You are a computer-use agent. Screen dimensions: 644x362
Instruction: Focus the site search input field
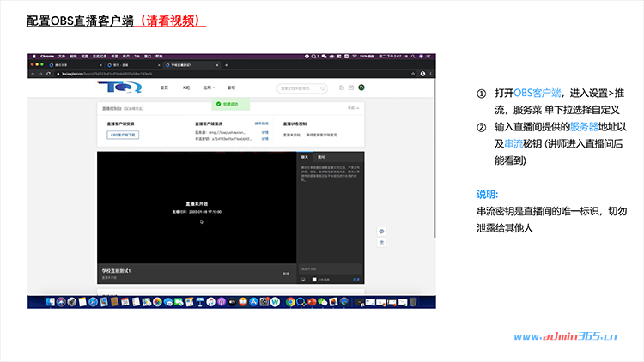[x=302, y=88]
